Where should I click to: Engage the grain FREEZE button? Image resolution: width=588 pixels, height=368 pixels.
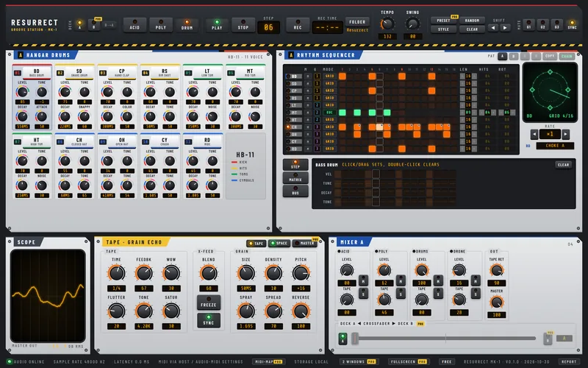(x=209, y=302)
